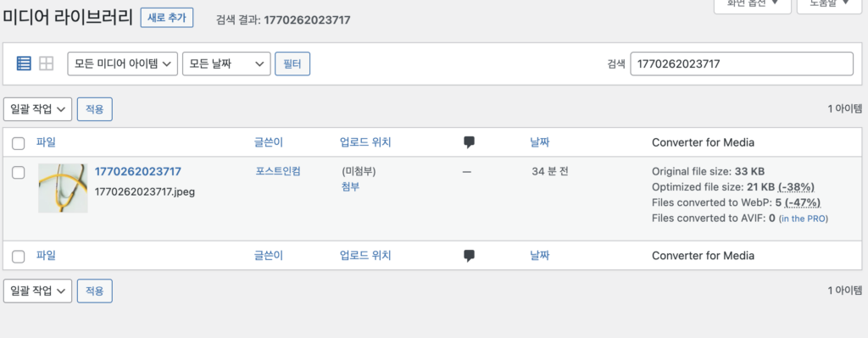Tick the select-all checkbox in footer row

[x=19, y=256]
